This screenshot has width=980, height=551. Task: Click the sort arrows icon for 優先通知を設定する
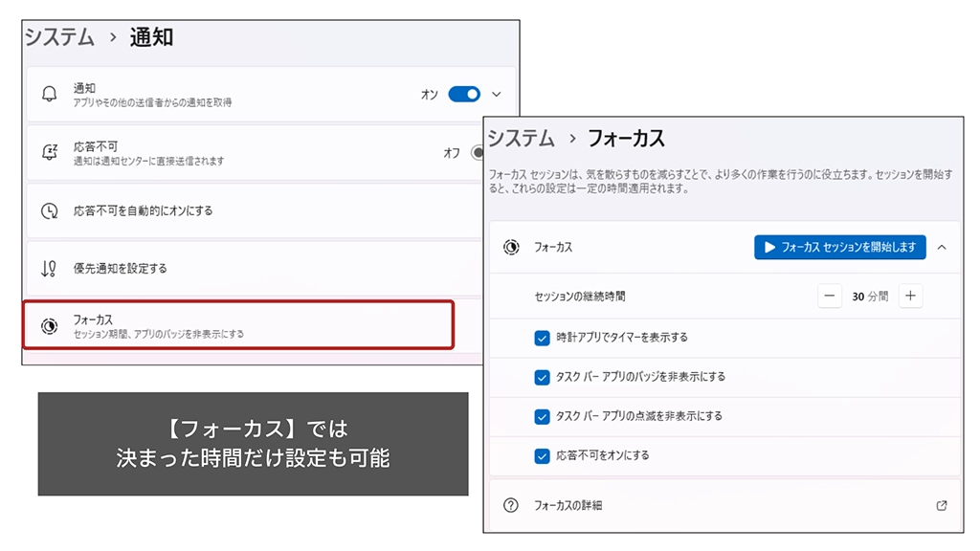coord(50,269)
